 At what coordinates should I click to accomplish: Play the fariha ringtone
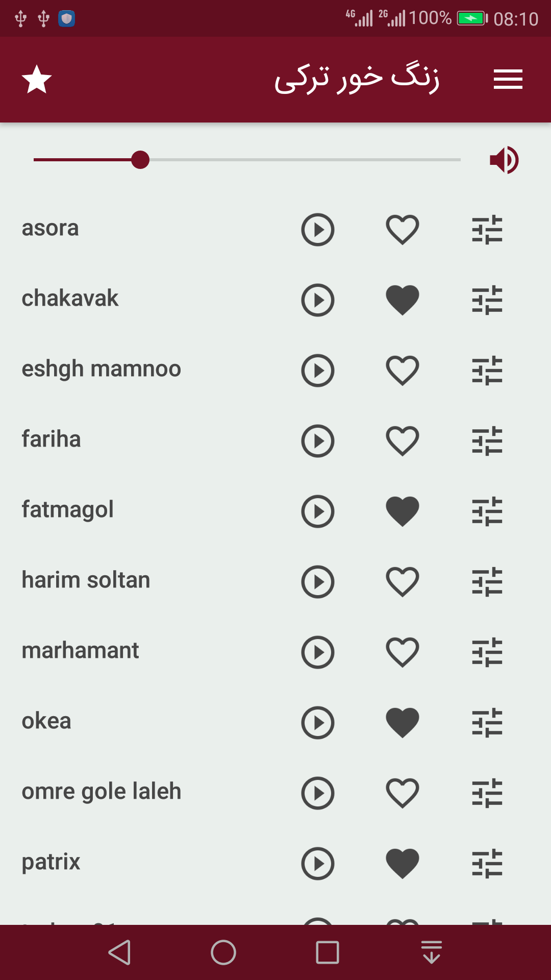point(317,441)
